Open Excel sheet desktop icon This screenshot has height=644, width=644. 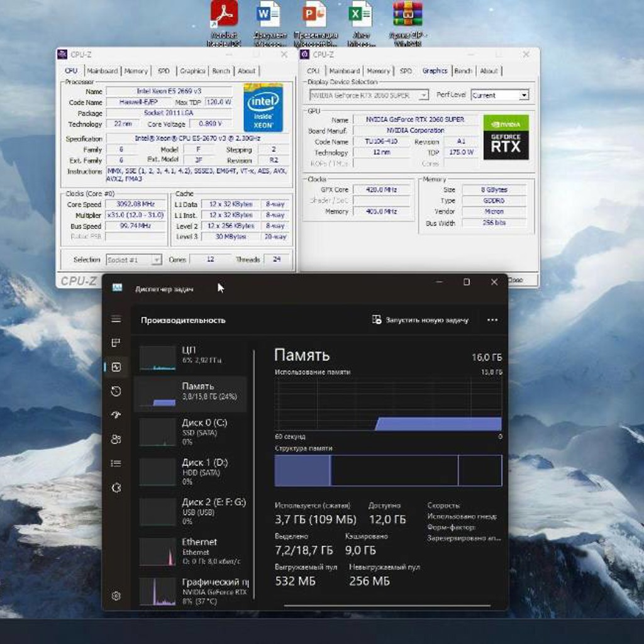(361, 23)
